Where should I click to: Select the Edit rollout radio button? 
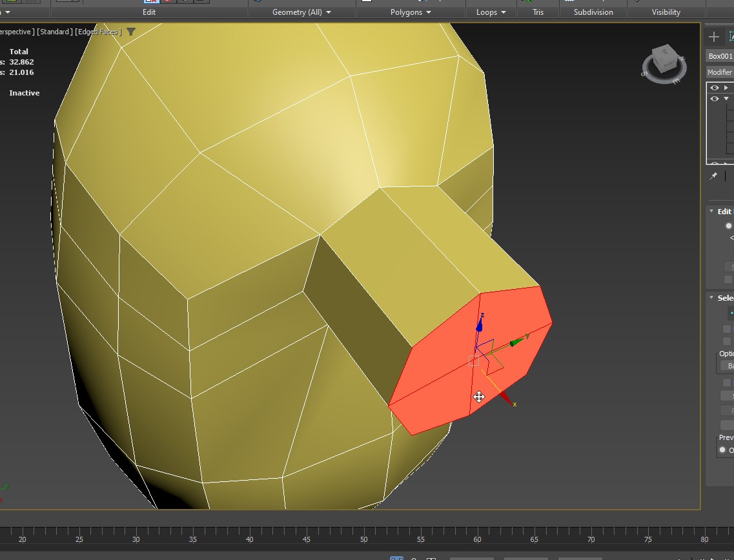click(728, 226)
